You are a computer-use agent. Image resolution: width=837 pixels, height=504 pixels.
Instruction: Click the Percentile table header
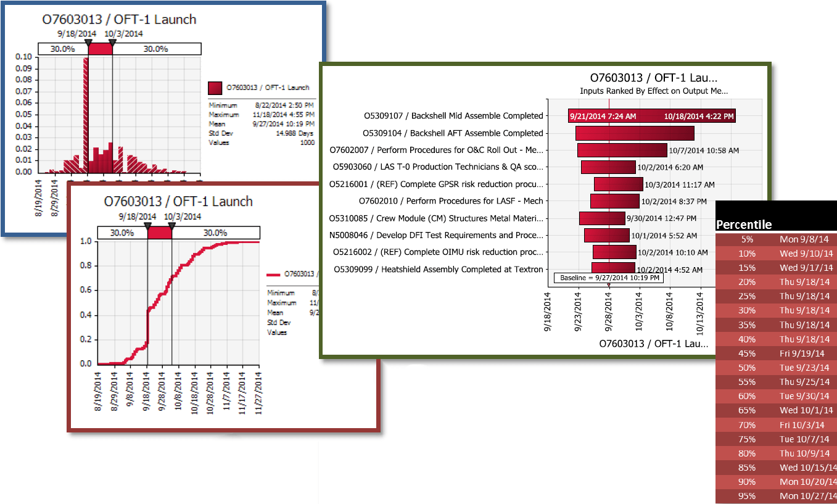(x=743, y=225)
